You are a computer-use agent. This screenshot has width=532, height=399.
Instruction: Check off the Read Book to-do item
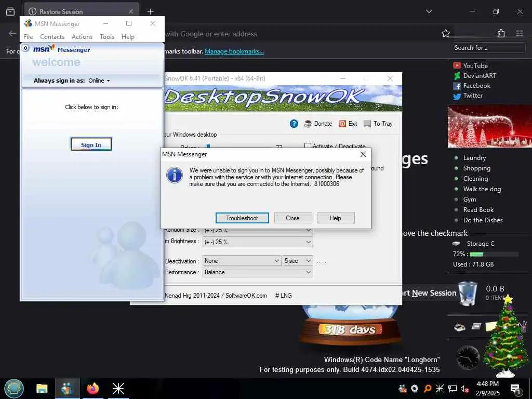click(456, 210)
